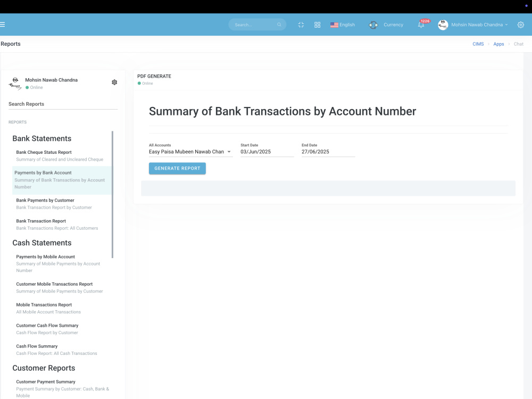Click 'Summary of Bank Transactions by Account Number' title

(282, 111)
